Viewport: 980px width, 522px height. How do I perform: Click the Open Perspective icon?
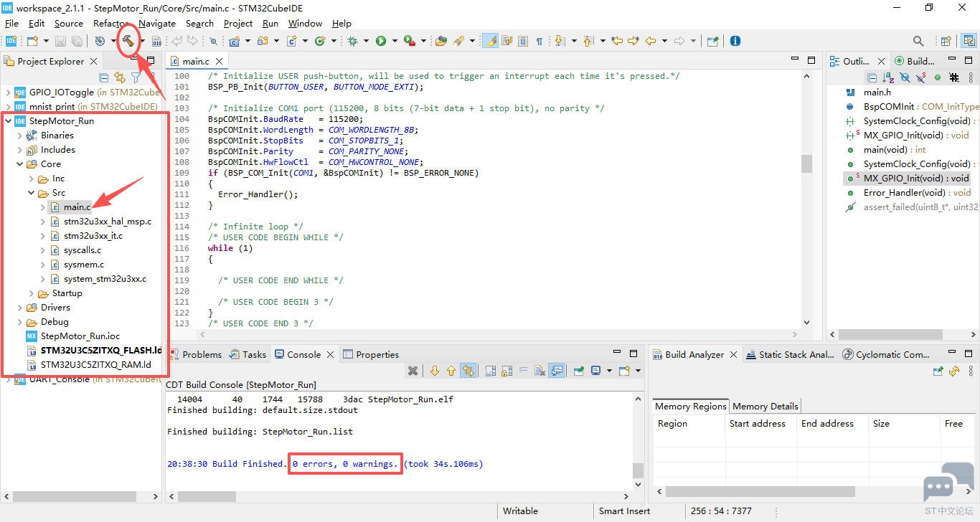pos(946,41)
